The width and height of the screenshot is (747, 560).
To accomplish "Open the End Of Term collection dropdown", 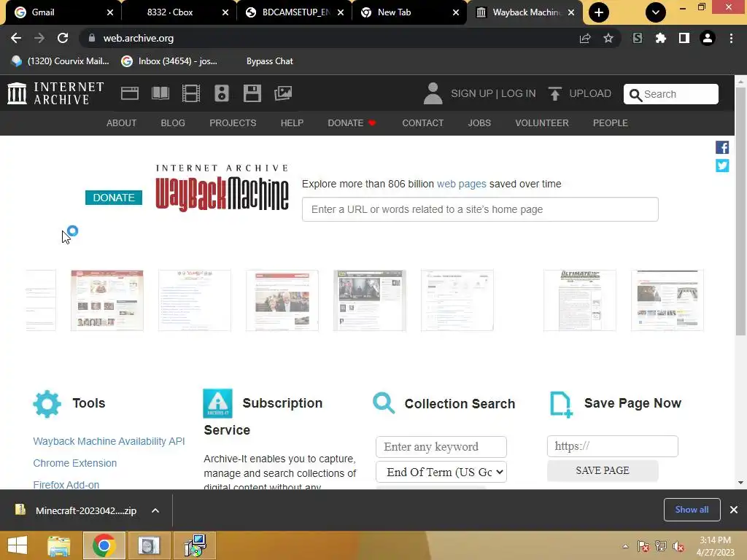I will [441, 472].
